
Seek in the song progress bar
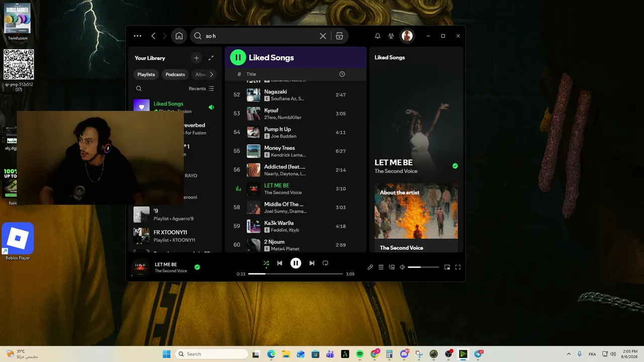296,274
